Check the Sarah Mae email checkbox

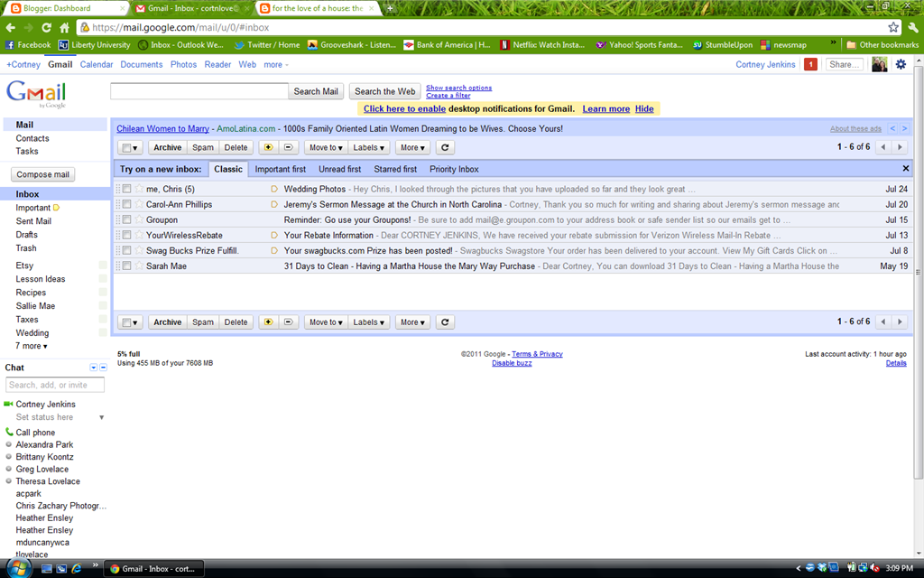tap(126, 266)
